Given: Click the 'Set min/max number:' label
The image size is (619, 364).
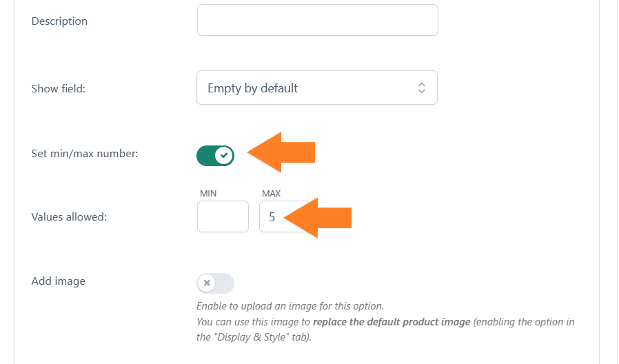Looking at the screenshot, I should coord(85,153).
